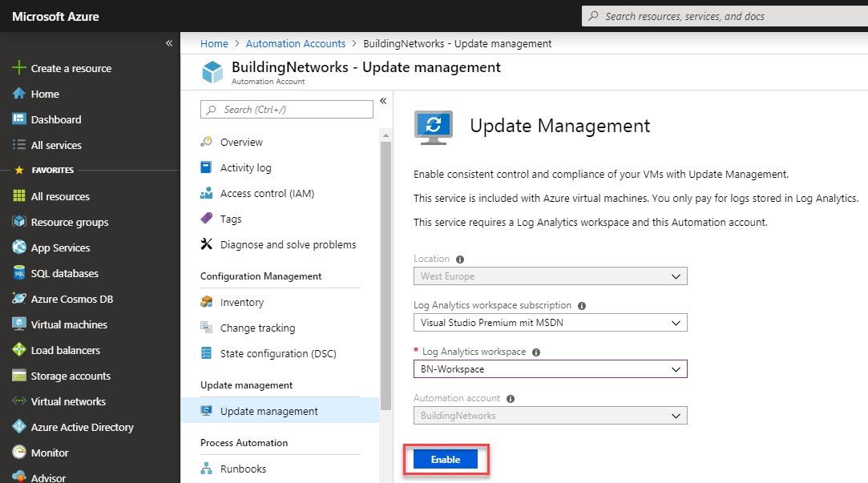Screen dimensions: 868x483
Task: Click the Runbooks icon
Action: (x=207, y=468)
